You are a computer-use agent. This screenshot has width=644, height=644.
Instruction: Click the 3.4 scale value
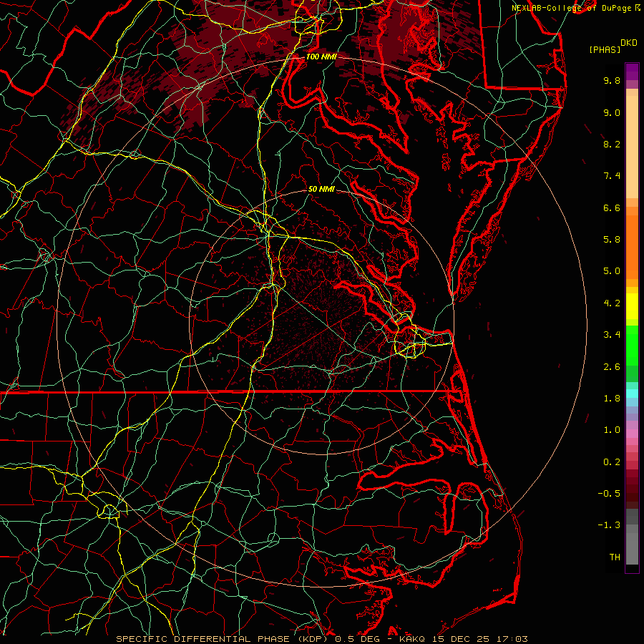(x=612, y=335)
